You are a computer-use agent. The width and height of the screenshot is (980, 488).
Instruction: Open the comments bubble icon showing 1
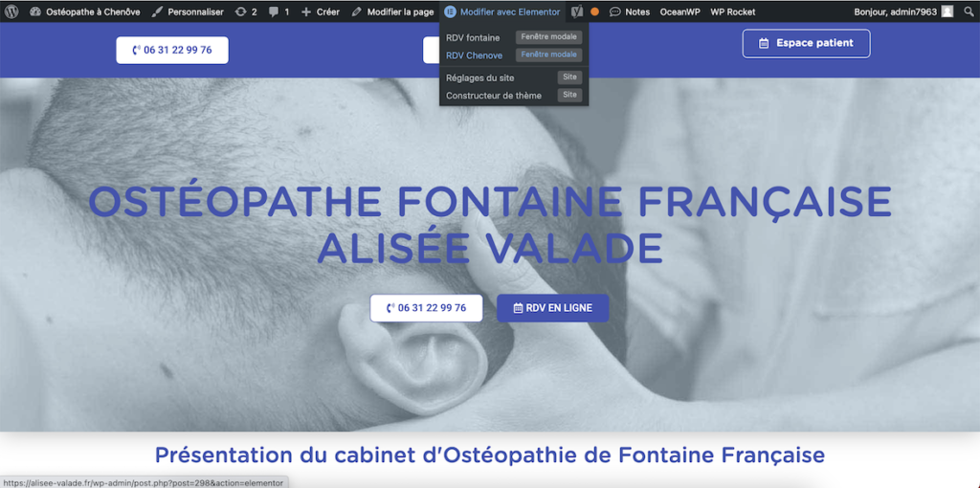(279, 11)
